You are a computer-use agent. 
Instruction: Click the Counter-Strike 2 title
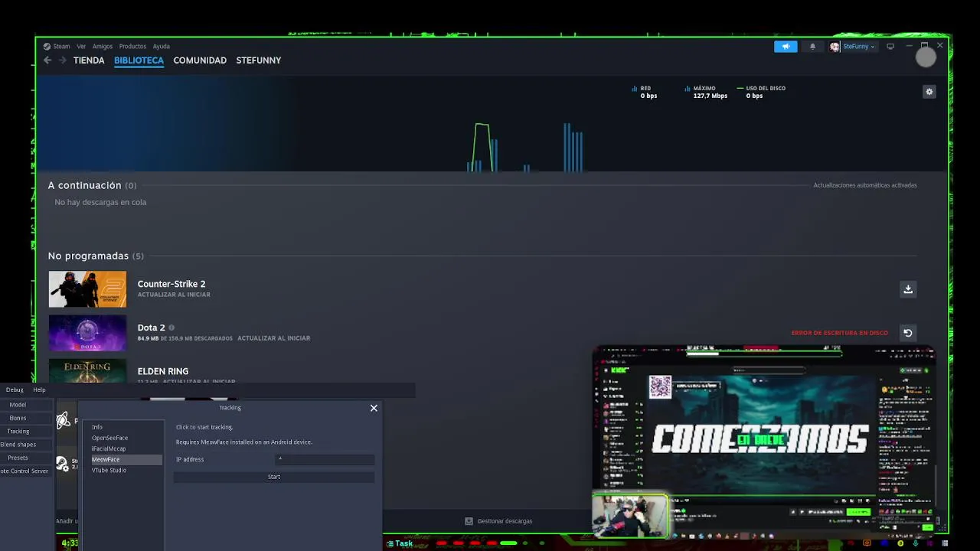tap(171, 284)
